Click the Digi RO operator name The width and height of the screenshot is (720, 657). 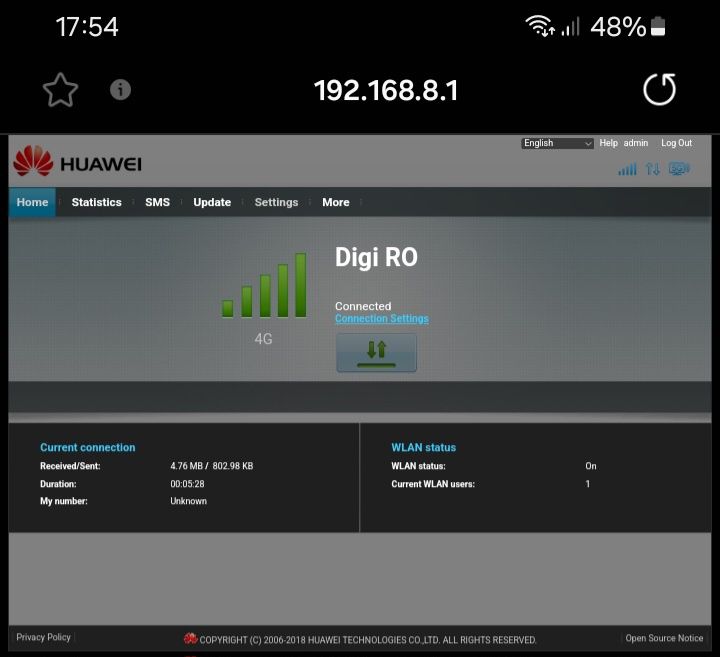pyautogui.click(x=376, y=257)
